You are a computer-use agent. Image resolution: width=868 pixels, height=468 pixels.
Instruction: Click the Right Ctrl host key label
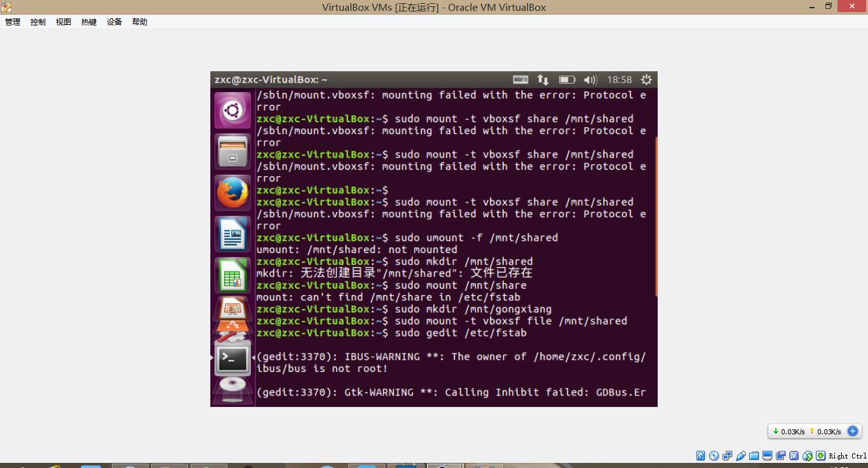point(848,456)
